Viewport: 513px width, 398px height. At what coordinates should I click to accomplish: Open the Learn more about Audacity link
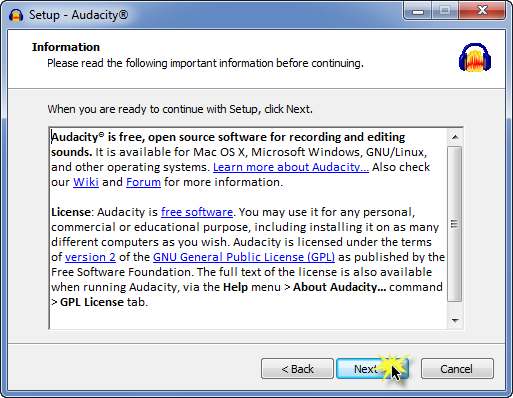point(291,167)
